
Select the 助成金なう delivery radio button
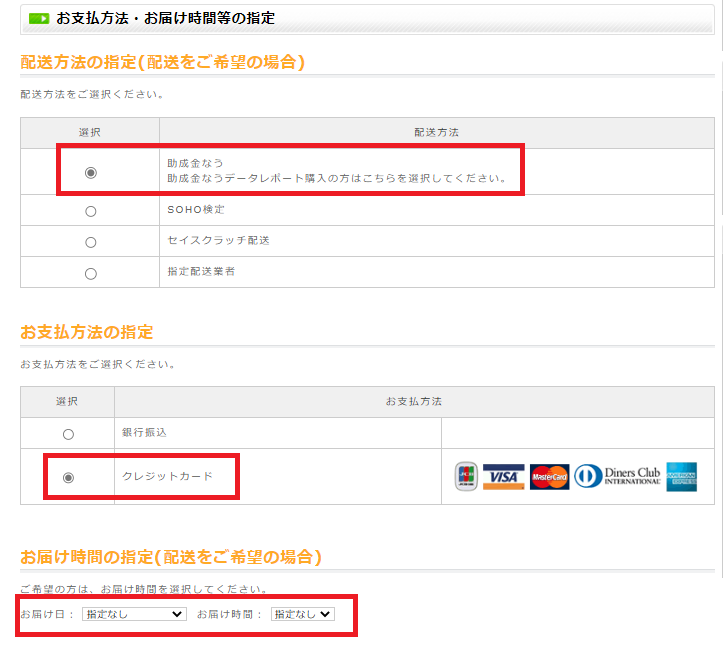coord(91,172)
